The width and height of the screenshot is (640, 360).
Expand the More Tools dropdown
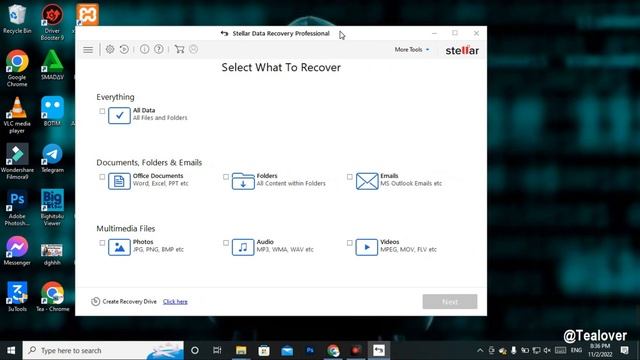(411, 49)
